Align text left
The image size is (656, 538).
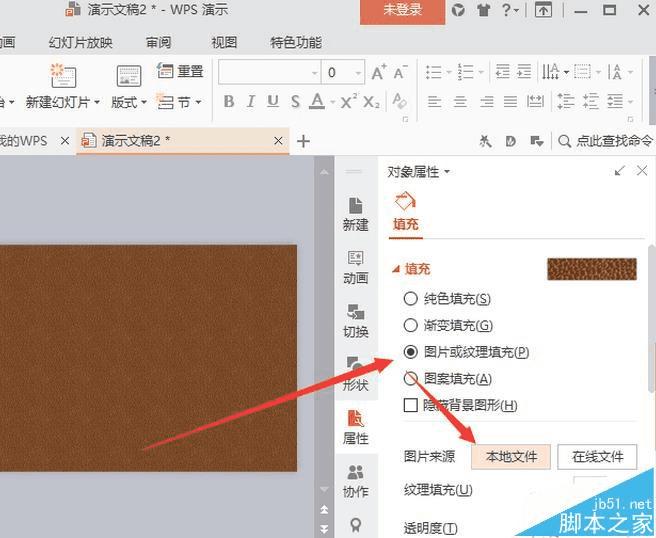tap(434, 101)
